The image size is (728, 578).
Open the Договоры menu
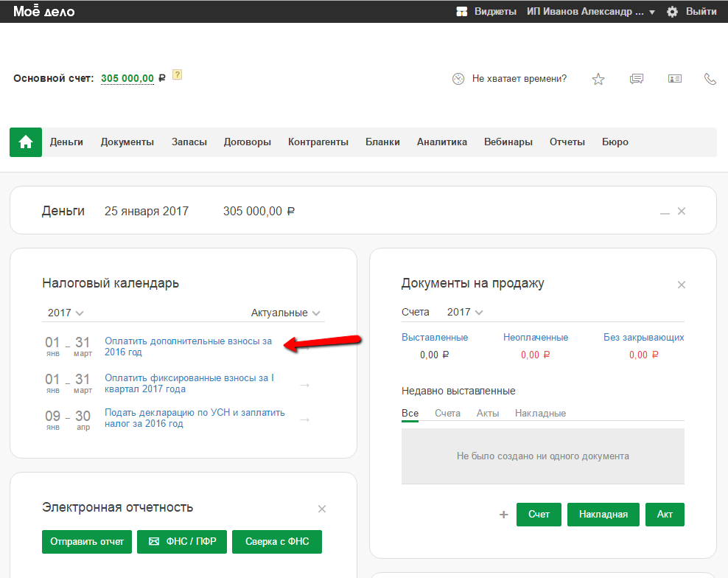point(248,142)
